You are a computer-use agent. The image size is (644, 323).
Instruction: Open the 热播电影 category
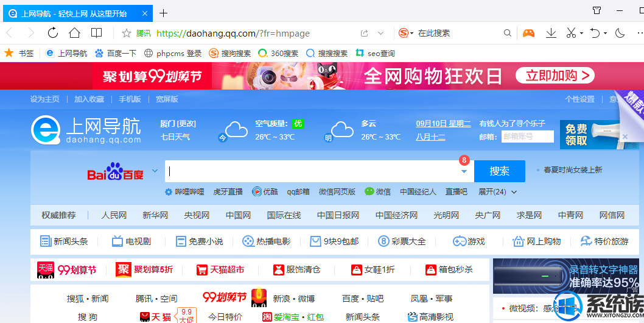pyautogui.click(x=266, y=241)
